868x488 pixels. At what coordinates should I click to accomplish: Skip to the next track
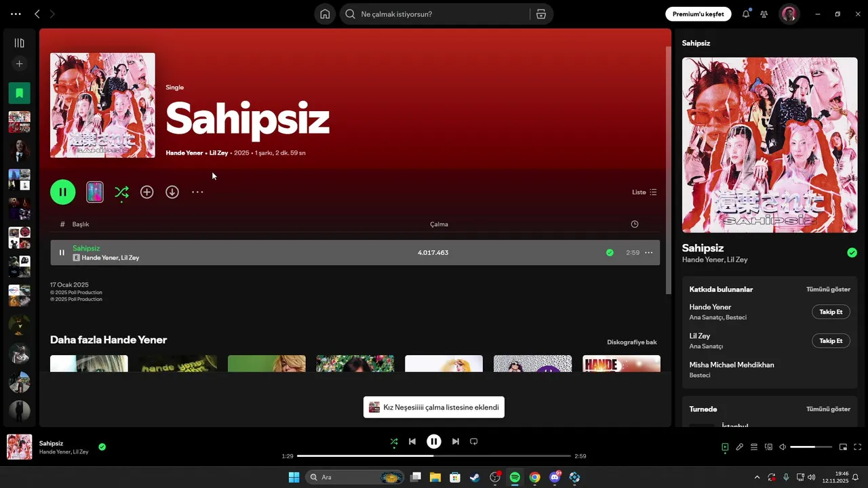tap(456, 442)
